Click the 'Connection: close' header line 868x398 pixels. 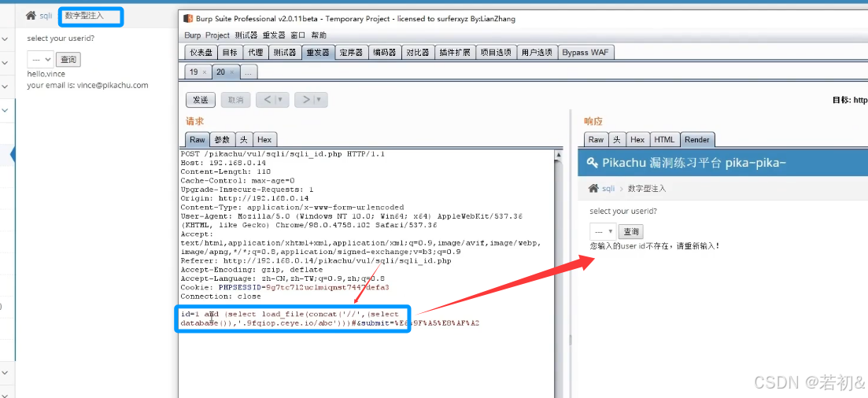[x=221, y=297]
